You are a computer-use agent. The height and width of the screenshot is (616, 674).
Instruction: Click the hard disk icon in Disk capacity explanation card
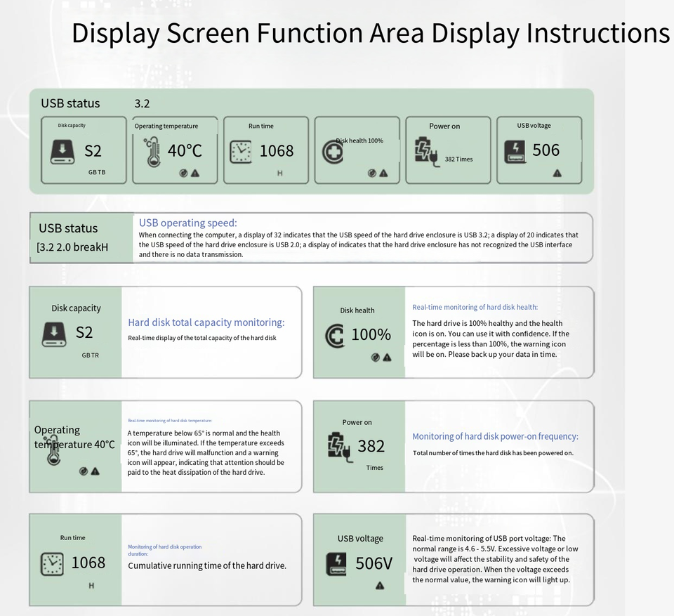point(54,334)
